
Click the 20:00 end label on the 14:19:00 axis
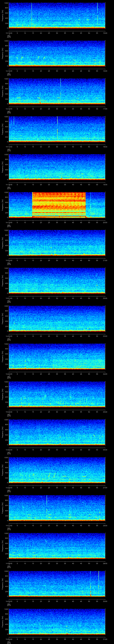(x=105, y=223)
